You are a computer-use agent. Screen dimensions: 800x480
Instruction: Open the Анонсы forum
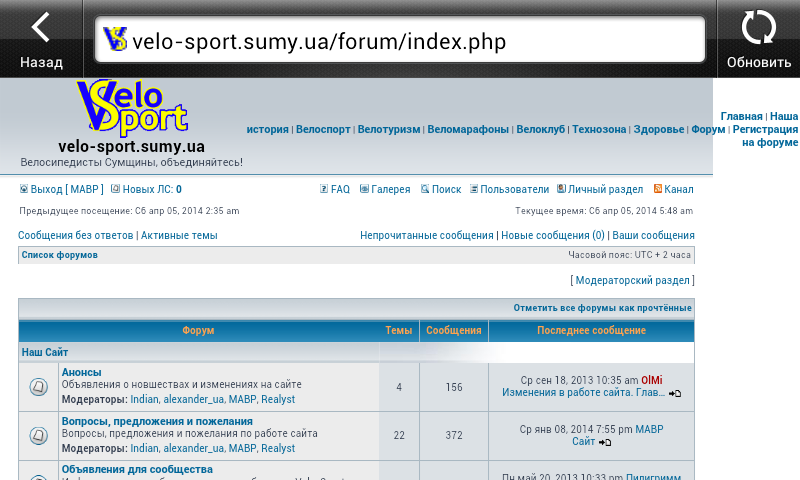coord(81,372)
